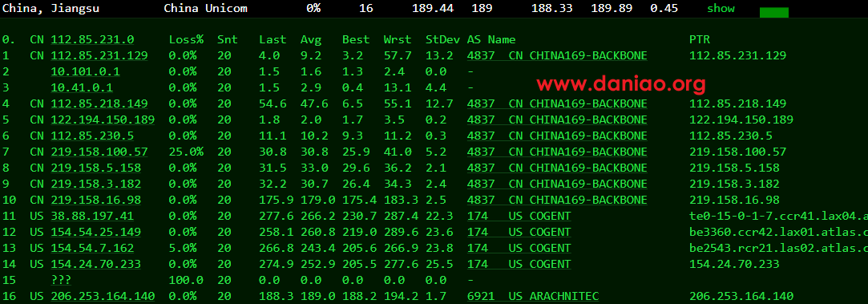Click the '???' unknown hop 15 link
This screenshot has height=304, width=868.
pos(61,281)
